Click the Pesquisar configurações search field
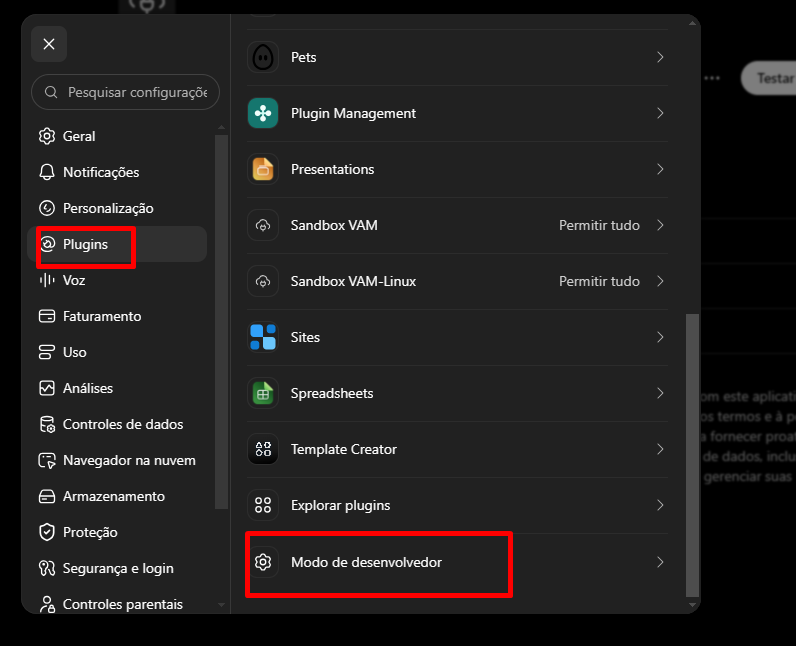The image size is (796, 646). 125,92
